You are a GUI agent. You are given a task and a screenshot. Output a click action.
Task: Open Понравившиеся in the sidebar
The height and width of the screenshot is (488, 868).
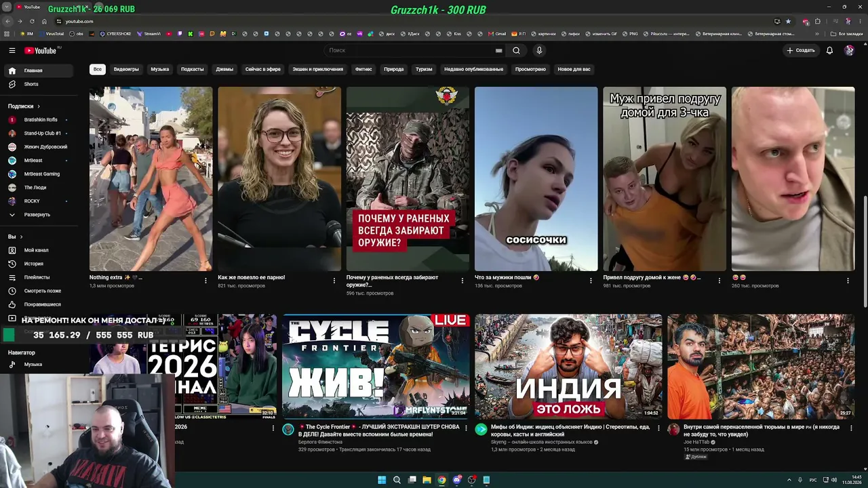tap(40, 304)
